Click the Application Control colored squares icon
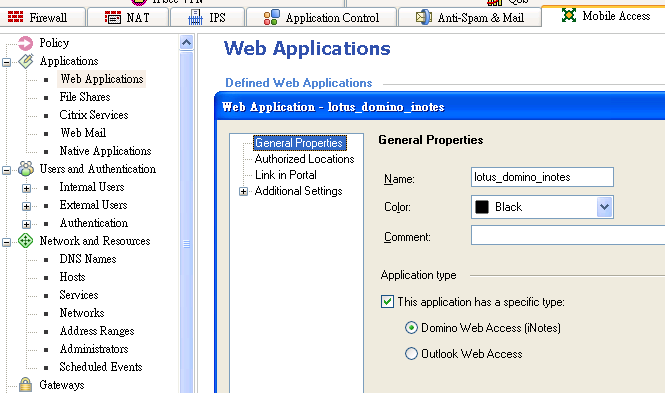The height and width of the screenshot is (393, 665). [x=271, y=17]
